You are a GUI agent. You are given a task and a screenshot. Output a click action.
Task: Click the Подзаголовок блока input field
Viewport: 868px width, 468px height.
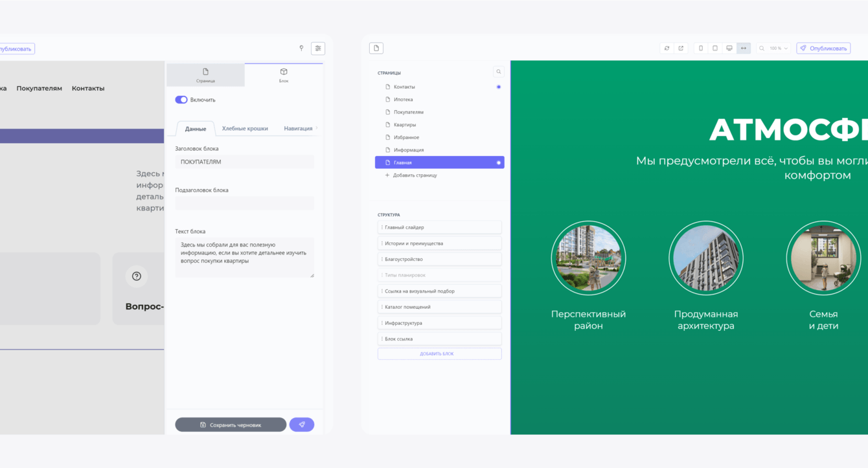[244, 203]
